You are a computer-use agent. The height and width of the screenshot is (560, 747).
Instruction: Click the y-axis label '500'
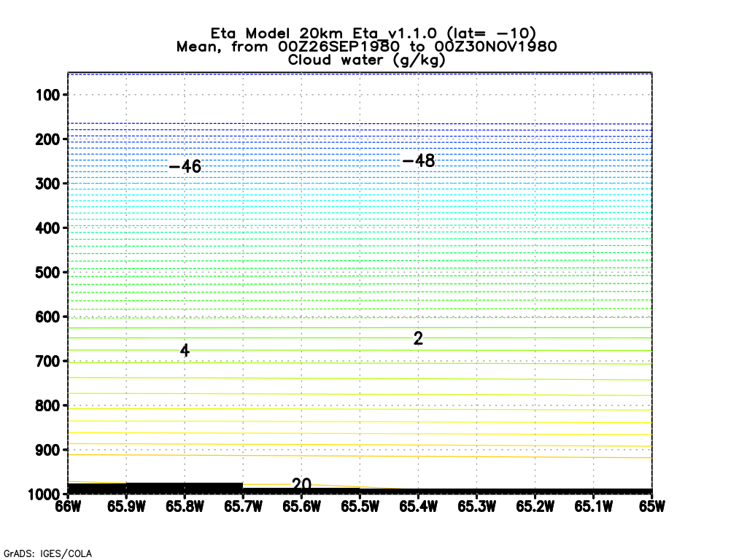[x=48, y=273]
